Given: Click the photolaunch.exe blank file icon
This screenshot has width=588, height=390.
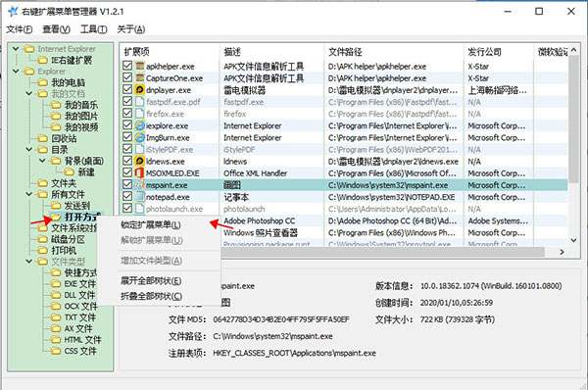Looking at the screenshot, I should pos(140,209).
